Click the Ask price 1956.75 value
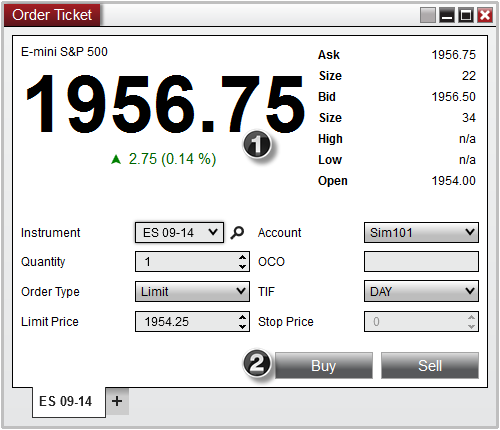 453,55
